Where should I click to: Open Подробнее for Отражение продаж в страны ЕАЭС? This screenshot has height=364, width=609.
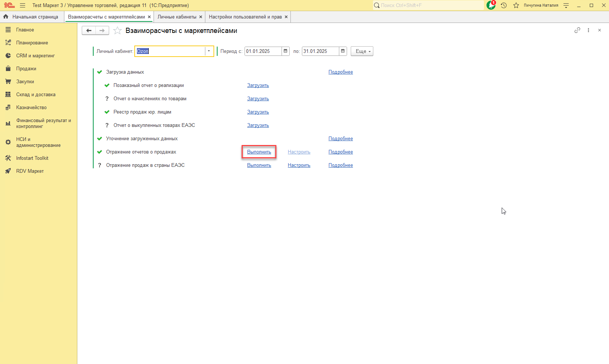point(341,165)
